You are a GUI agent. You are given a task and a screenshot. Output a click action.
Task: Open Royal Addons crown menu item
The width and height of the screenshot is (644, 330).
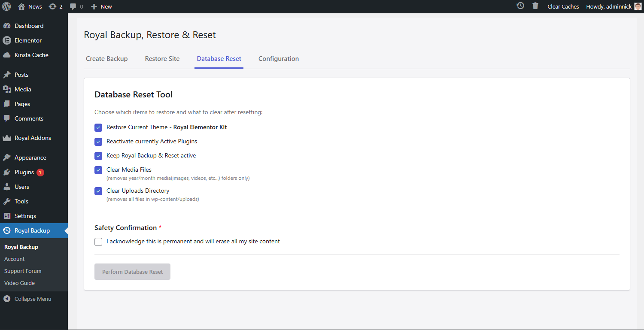pos(33,138)
